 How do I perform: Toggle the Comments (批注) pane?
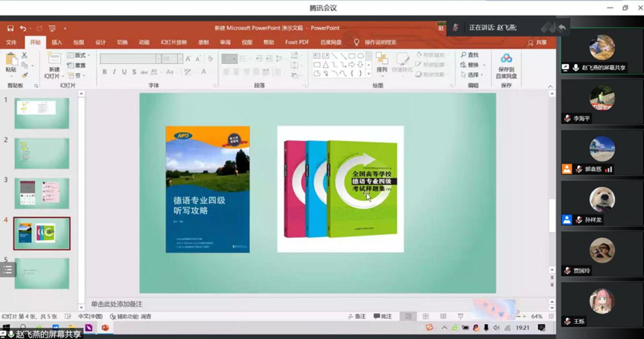(x=383, y=317)
